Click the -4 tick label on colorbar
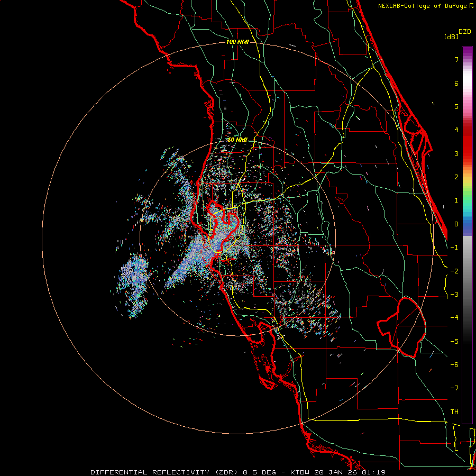Image resolution: width=476 pixels, height=476 pixels. click(x=454, y=318)
